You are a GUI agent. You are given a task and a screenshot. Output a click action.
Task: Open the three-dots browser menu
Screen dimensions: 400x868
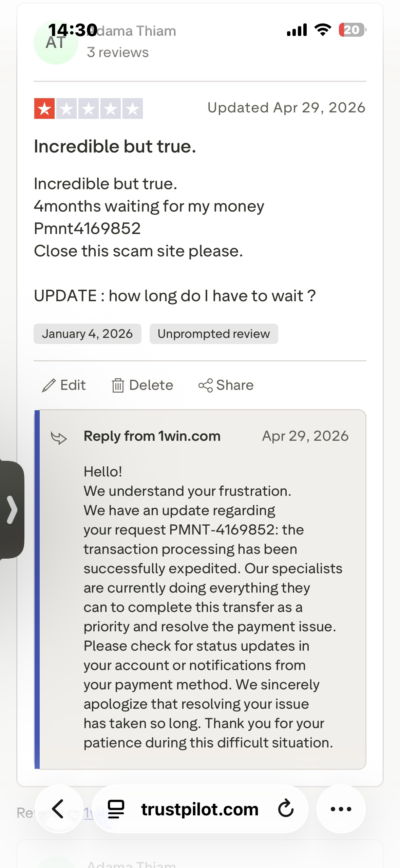coord(341,809)
